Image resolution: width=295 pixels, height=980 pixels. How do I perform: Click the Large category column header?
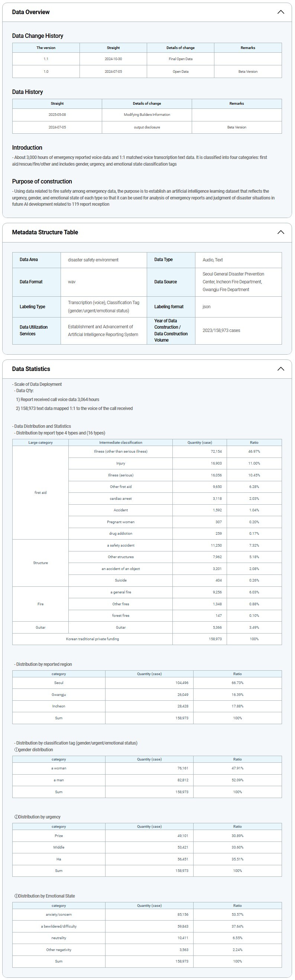tap(40, 442)
